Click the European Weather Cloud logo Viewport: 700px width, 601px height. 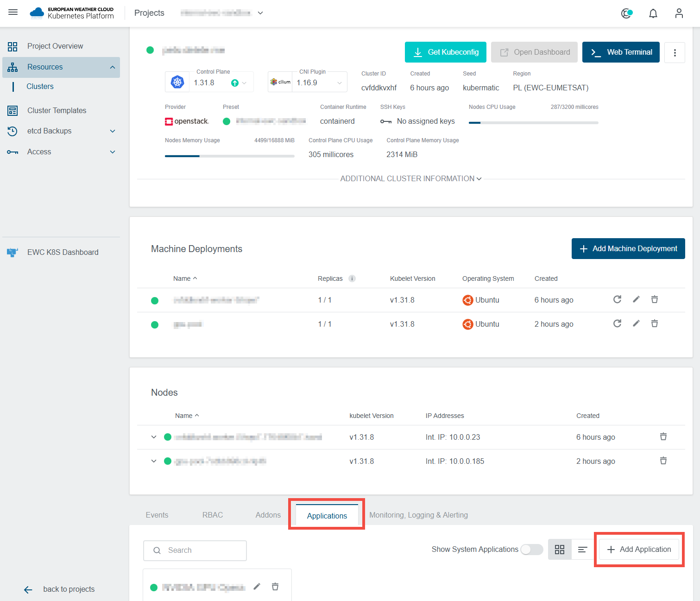tap(71, 13)
